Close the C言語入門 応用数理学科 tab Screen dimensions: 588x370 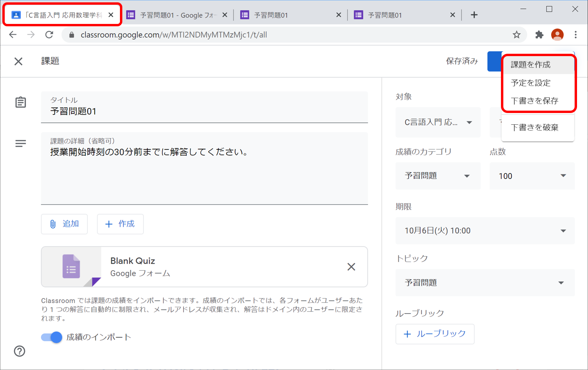111,15
